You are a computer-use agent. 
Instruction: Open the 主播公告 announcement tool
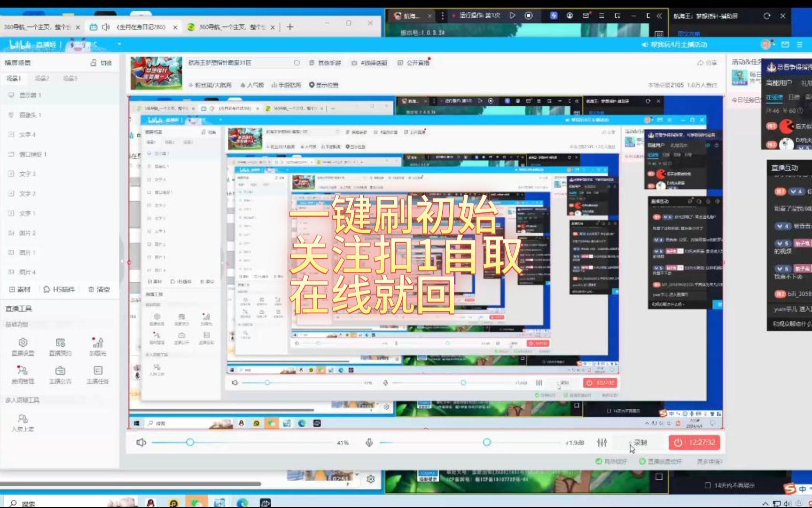point(60,375)
